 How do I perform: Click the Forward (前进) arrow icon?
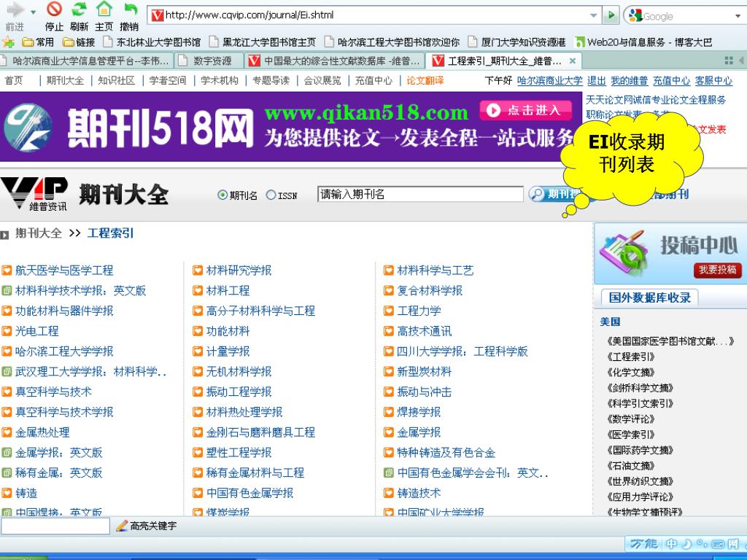pos(15,9)
